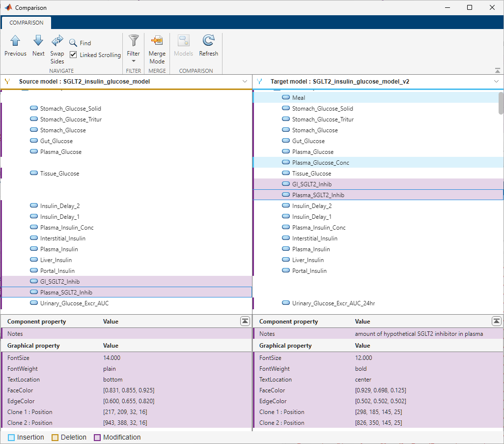Click target EdgeColor value [0.502, 0.502, 0.502]
This screenshot has height=444, width=504.
point(381,401)
